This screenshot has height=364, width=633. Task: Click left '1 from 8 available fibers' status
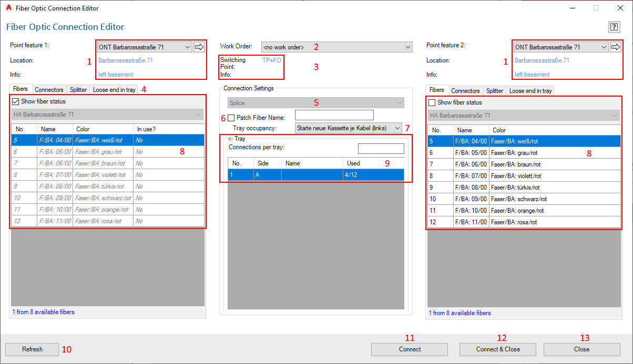click(43, 312)
